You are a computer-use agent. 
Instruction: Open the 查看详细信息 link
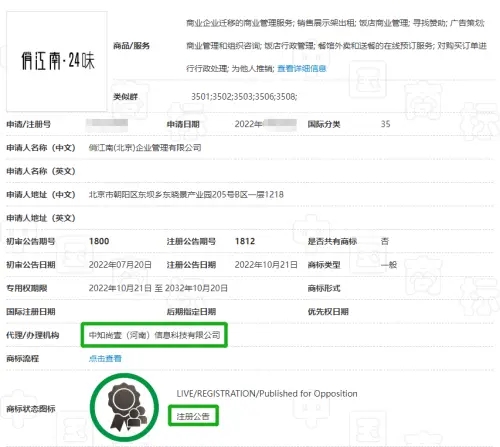(x=302, y=69)
